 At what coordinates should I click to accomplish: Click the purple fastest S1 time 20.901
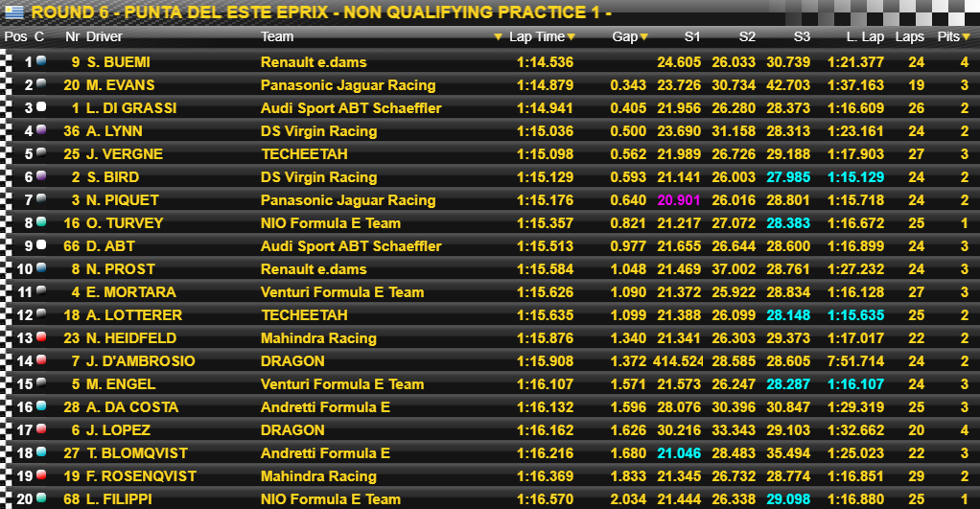pos(679,200)
